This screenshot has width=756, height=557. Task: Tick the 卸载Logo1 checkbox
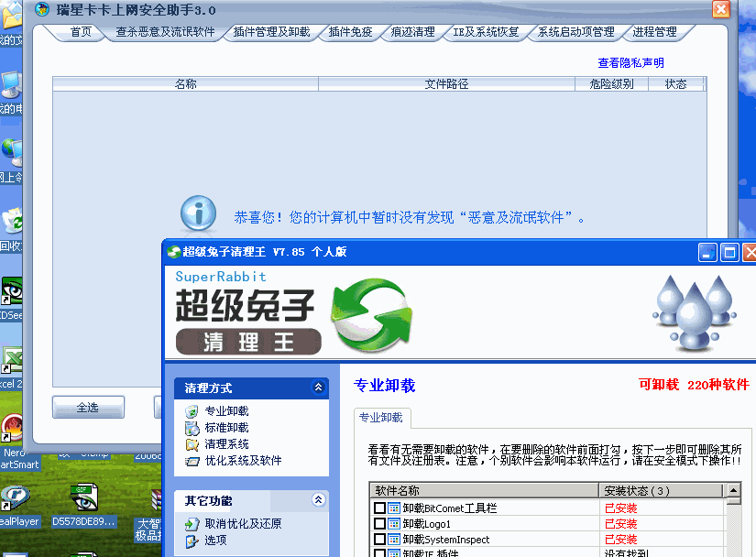point(379,524)
